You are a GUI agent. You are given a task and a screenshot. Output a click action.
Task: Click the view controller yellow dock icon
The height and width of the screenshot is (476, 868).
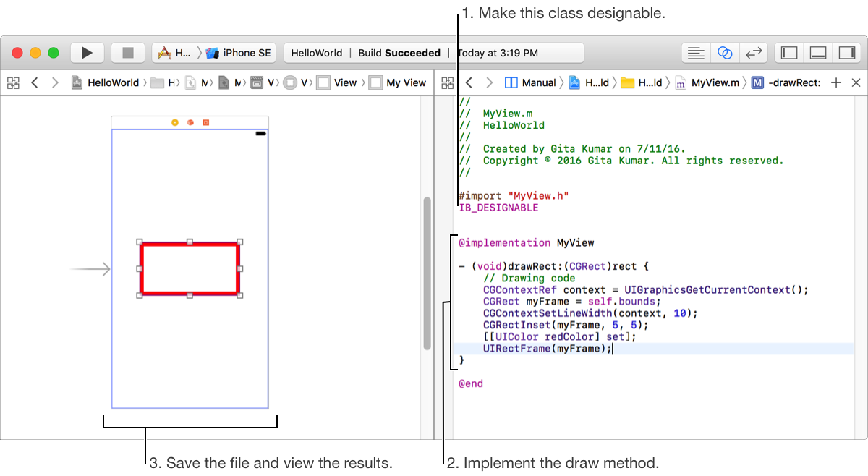(174, 122)
